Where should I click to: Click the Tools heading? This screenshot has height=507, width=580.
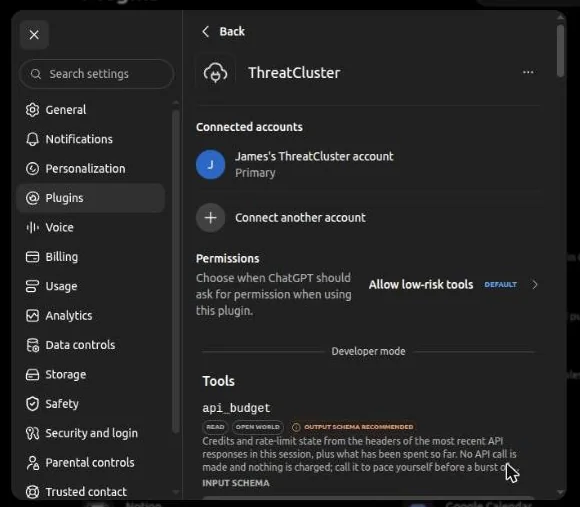219,381
